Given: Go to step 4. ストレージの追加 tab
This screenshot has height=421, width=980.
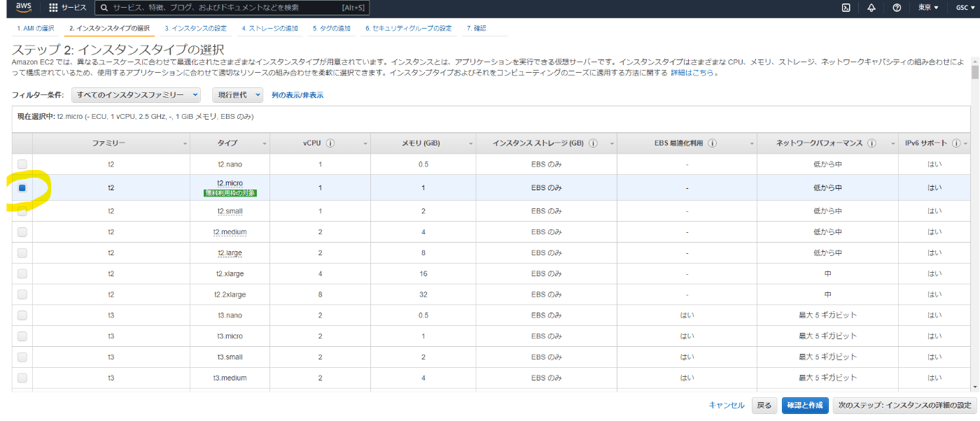Looking at the screenshot, I should coord(269,29).
